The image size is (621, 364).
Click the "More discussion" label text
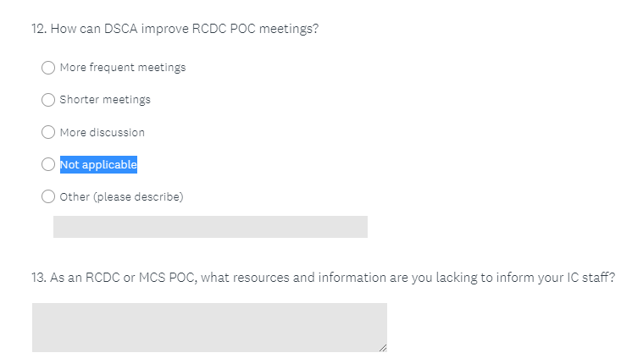click(x=103, y=133)
